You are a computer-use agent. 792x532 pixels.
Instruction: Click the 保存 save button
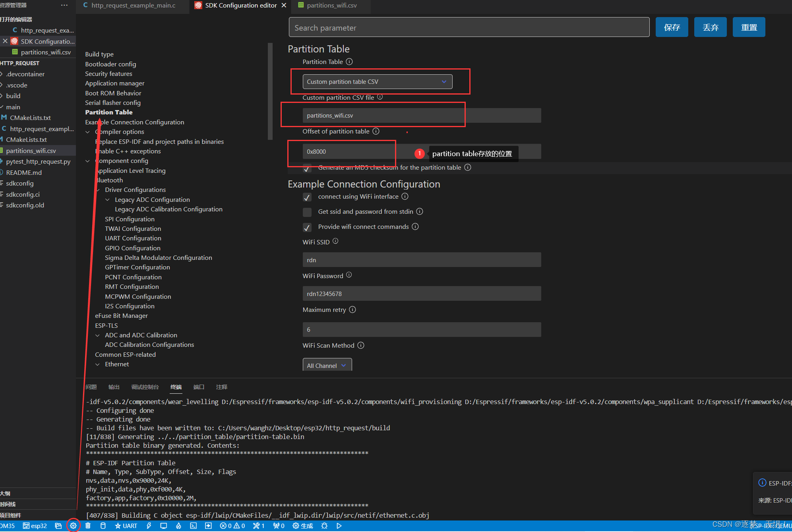pos(671,27)
